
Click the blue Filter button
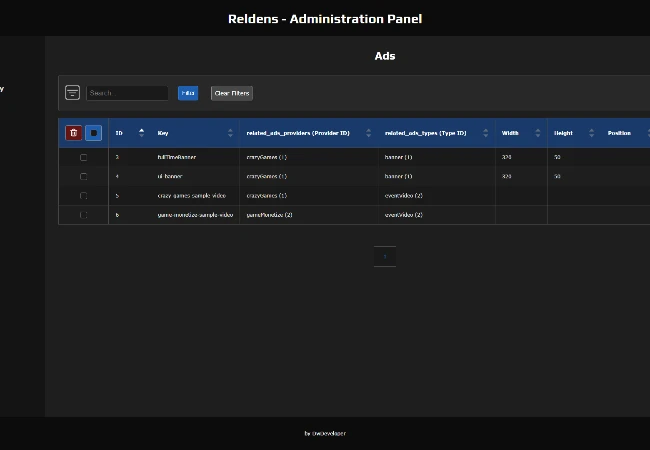point(188,93)
